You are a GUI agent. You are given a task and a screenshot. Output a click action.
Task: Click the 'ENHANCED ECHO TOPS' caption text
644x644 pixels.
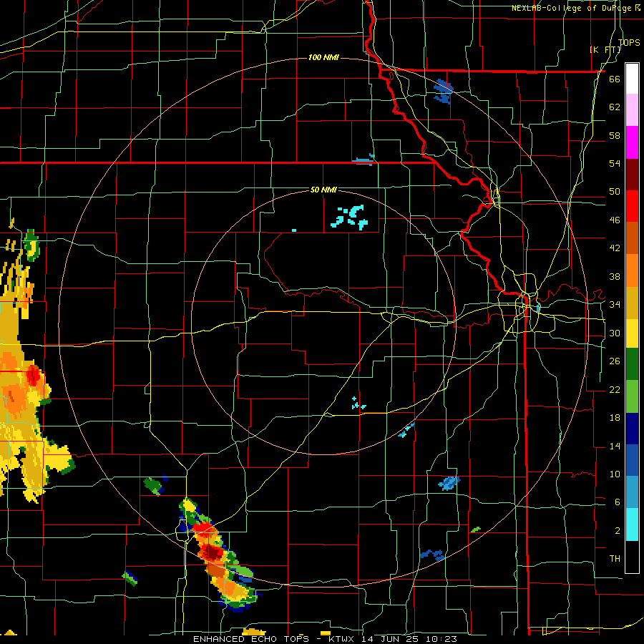pos(251,639)
